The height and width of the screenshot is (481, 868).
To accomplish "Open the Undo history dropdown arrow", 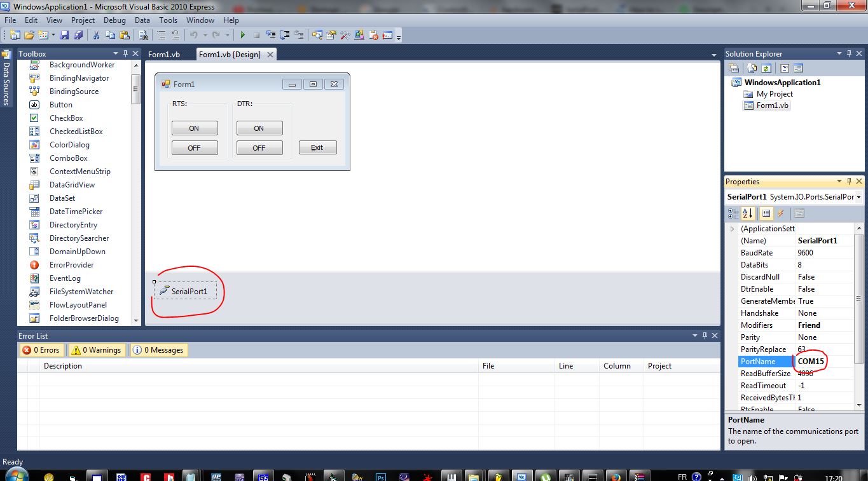I will 205,35.
